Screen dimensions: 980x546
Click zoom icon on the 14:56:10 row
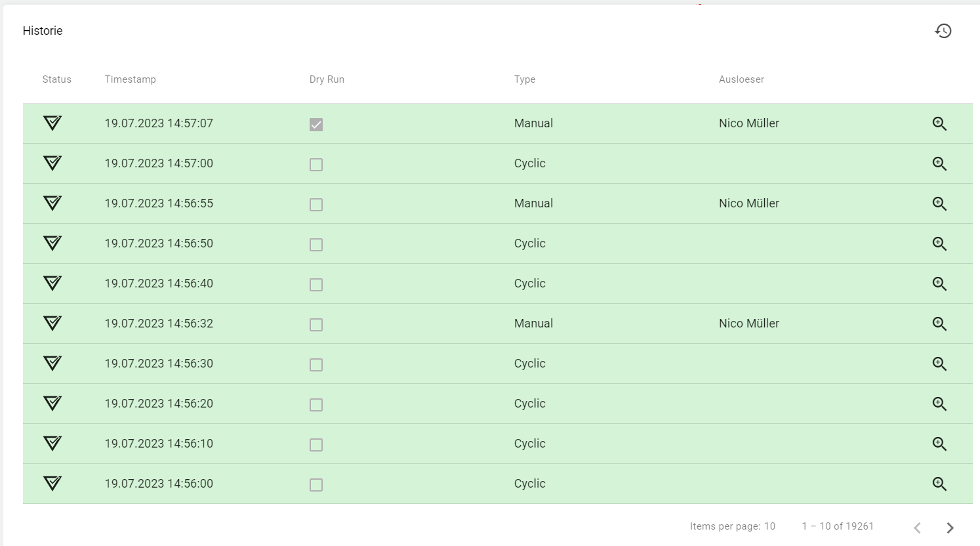[939, 444]
